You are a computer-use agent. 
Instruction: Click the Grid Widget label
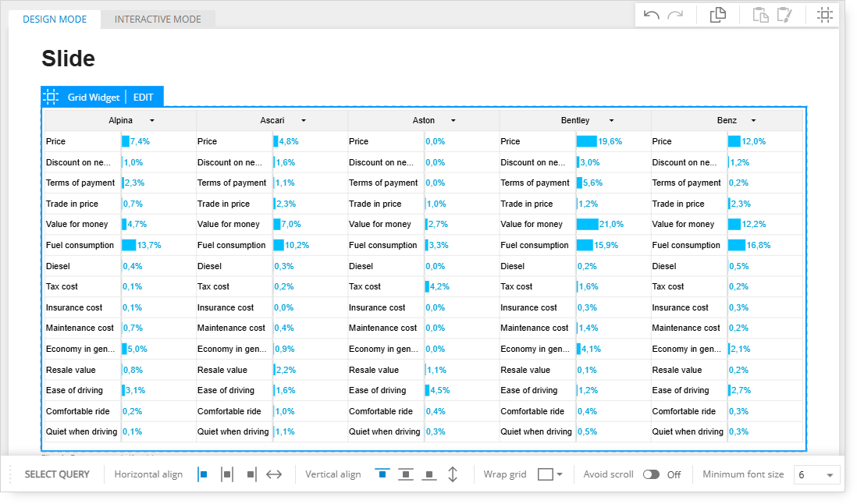(x=94, y=98)
